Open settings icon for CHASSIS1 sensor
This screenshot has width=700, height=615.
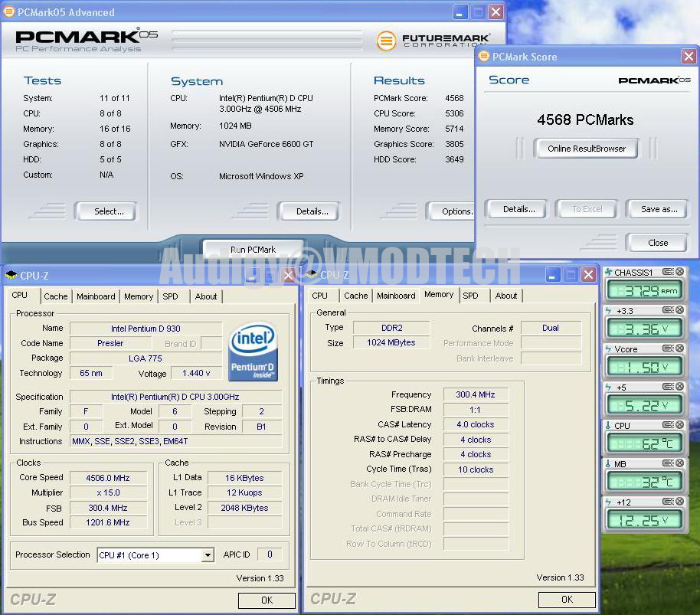coord(668,272)
